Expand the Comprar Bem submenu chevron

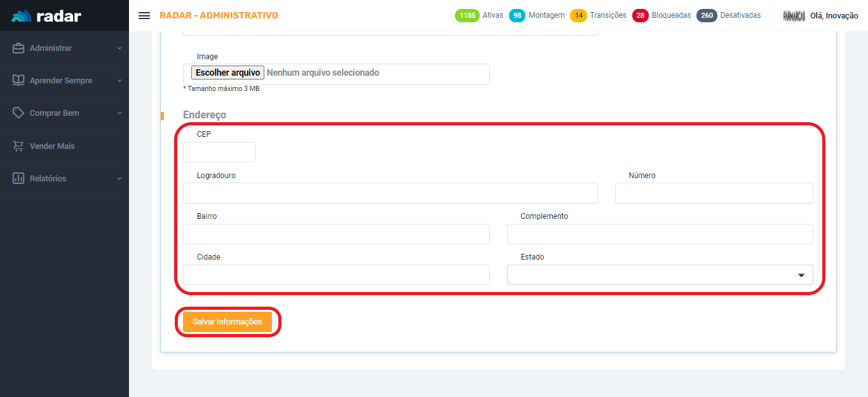tap(119, 113)
